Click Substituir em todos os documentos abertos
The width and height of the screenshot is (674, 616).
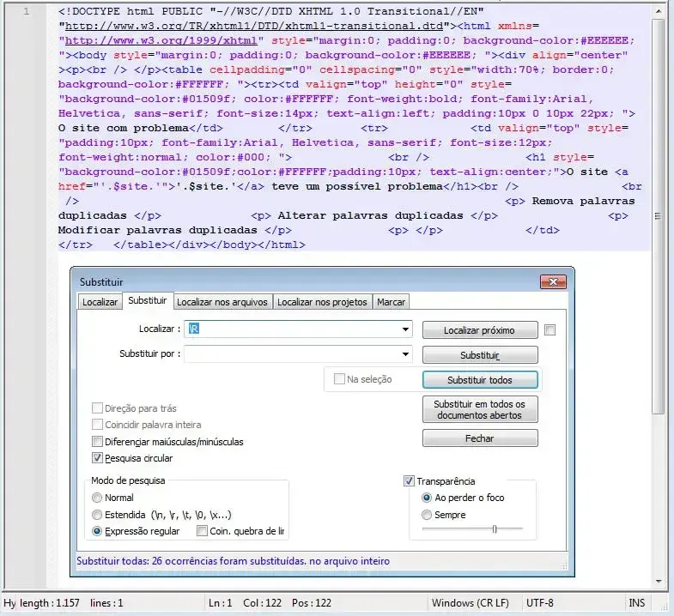pyautogui.click(x=479, y=409)
